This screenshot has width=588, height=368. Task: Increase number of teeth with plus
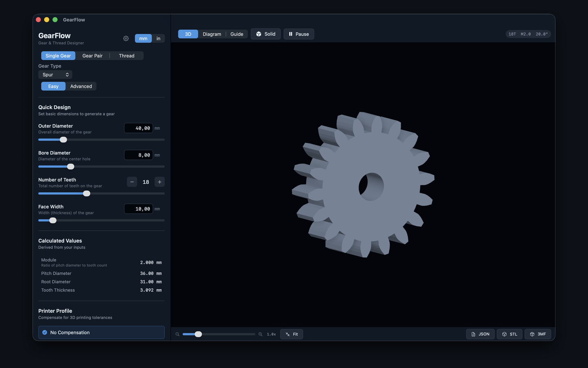coord(160,182)
